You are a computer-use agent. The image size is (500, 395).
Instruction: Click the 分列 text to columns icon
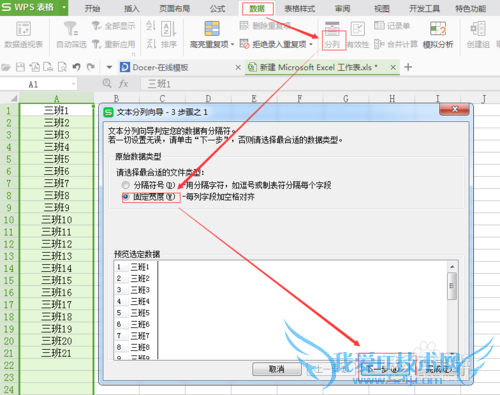(x=332, y=29)
